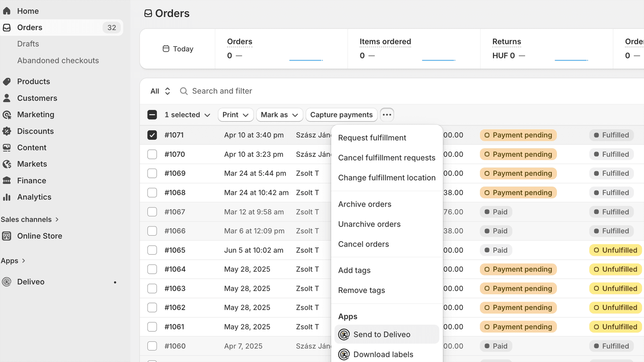Image resolution: width=644 pixels, height=362 pixels.
Task: Select Archive orders in the menu
Action: pyautogui.click(x=387, y=204)
